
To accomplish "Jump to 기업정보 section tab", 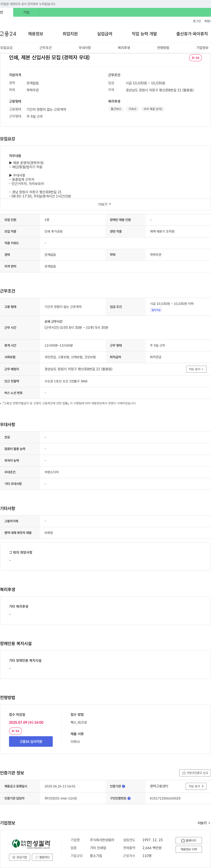I will click(x=202, y=48).
